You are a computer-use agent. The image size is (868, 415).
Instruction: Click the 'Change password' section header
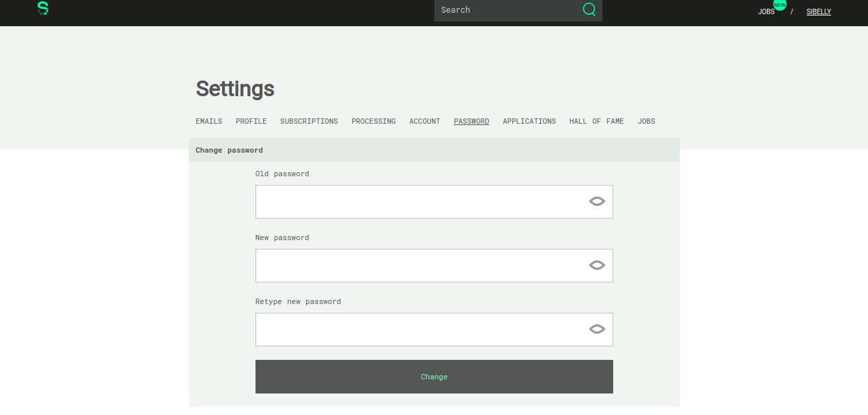coord(434,150)
